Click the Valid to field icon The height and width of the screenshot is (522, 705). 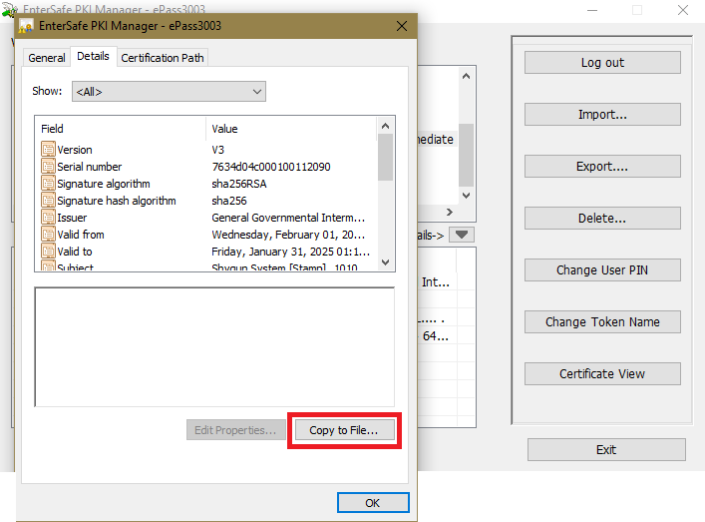(48, 252)
